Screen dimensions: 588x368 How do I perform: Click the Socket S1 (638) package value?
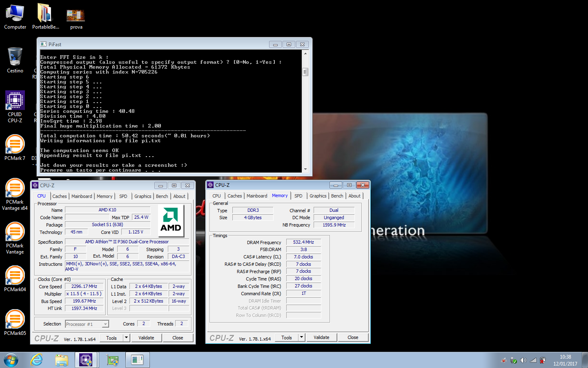point(107,224)
